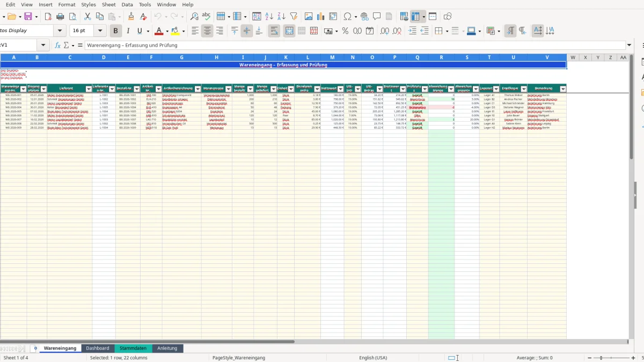Screen dimensions: 644x362
Task: Switch to the Dashboard sheet tab
Action: pos(98,348)
